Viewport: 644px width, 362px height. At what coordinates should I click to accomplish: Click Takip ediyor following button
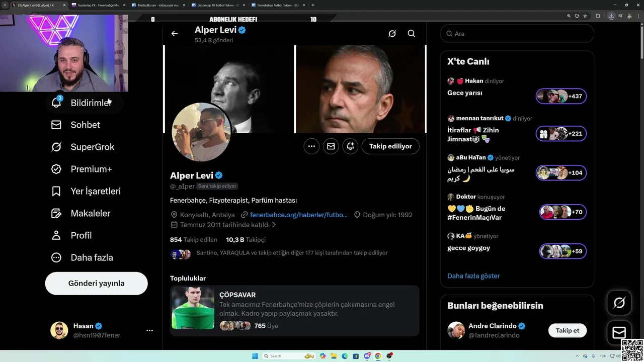[390, 146]
